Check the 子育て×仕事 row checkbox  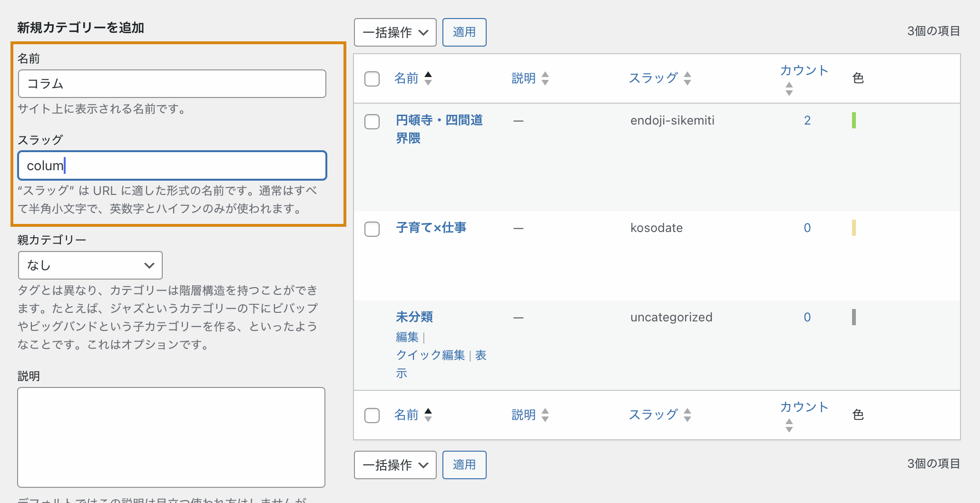pos(372,229)
